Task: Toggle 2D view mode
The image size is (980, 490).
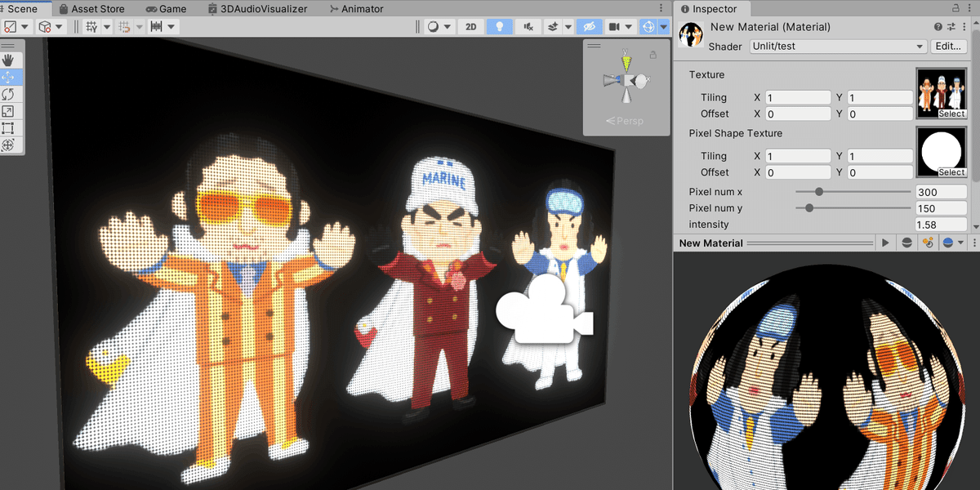Action: coord(471,26)
